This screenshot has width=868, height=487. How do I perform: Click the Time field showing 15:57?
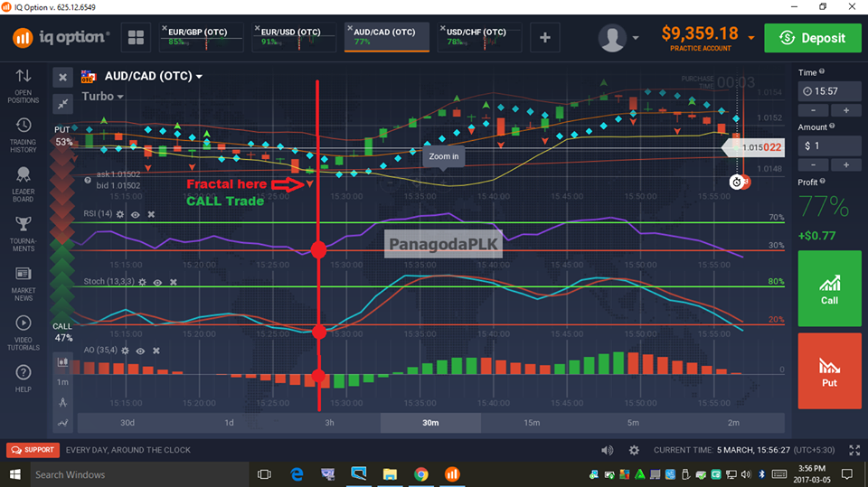coord(829,91)
